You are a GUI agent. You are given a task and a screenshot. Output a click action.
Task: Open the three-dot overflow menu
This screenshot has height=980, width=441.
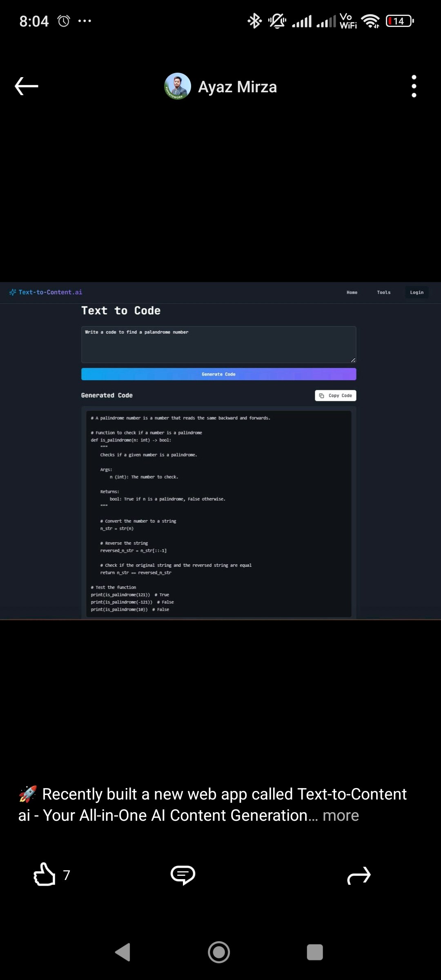pos(414,86)
